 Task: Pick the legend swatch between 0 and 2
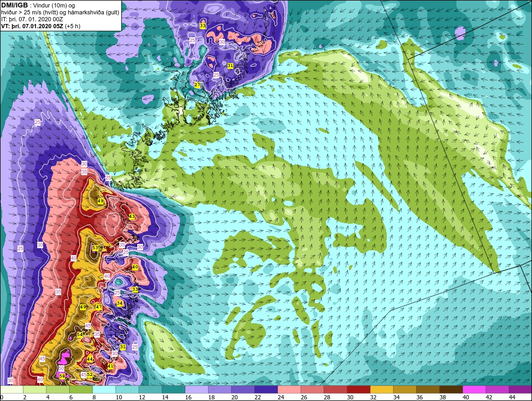pos(12,389)
